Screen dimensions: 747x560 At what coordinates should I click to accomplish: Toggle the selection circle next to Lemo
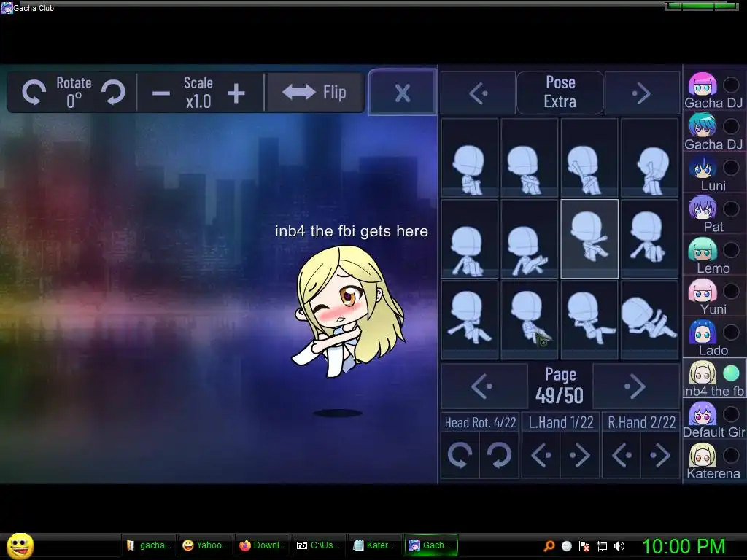[x=731, y=249]
